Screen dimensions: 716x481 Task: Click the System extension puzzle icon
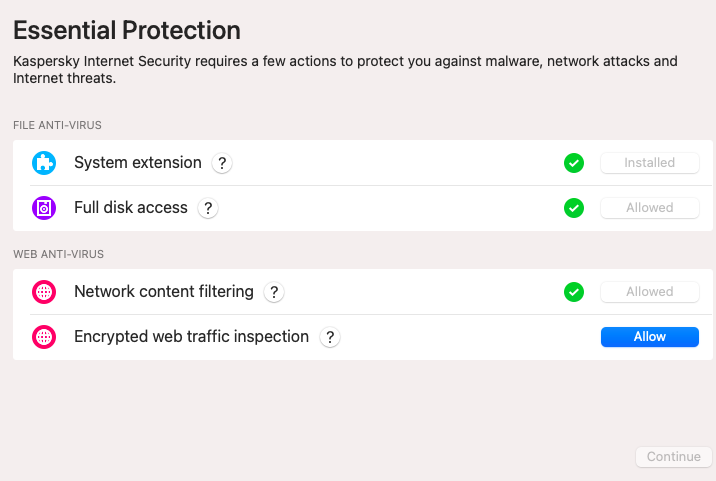click(x=44, y=163)
